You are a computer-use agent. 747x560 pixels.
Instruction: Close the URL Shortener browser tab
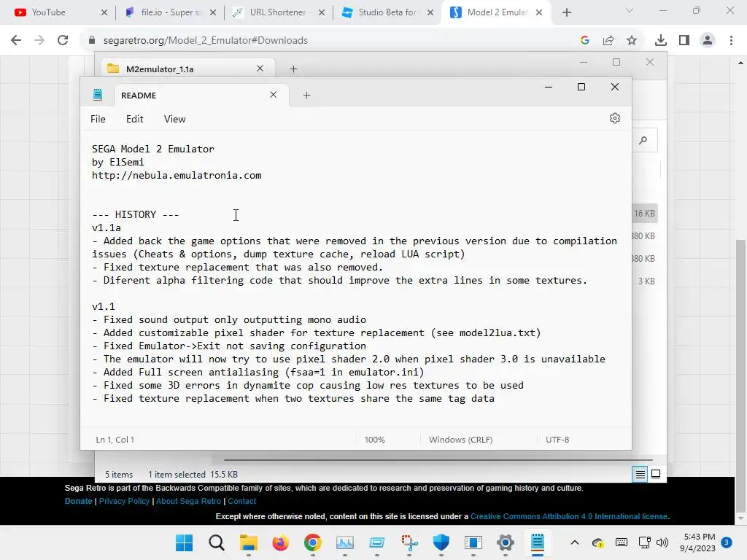click(322, 12)
